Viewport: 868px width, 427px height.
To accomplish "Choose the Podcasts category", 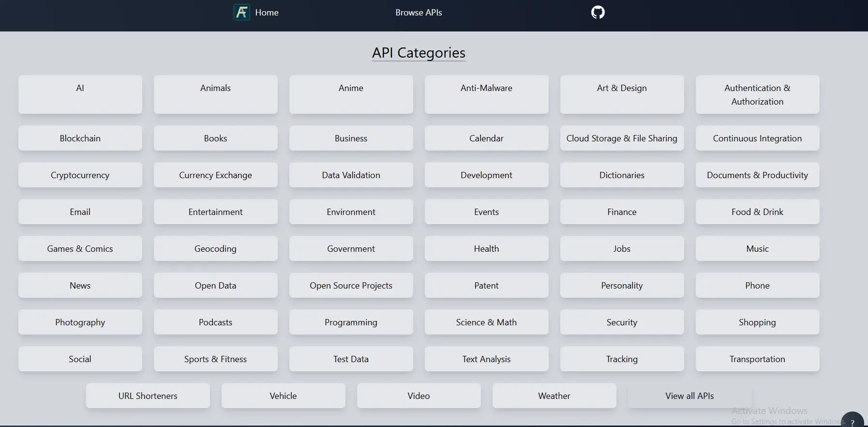I will coord(216,322).
